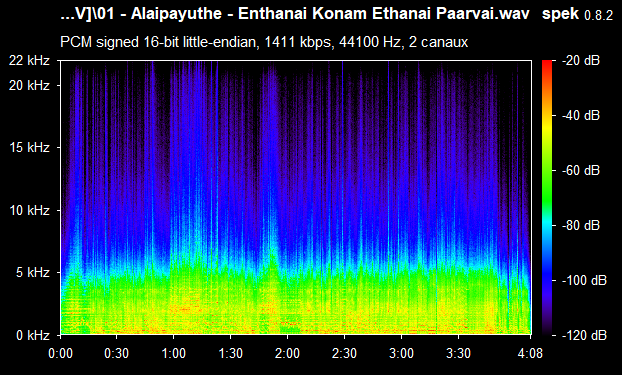622x375 pixels.
Task: Click the 2:00 time axis label
Action: [x=288, y=353]
